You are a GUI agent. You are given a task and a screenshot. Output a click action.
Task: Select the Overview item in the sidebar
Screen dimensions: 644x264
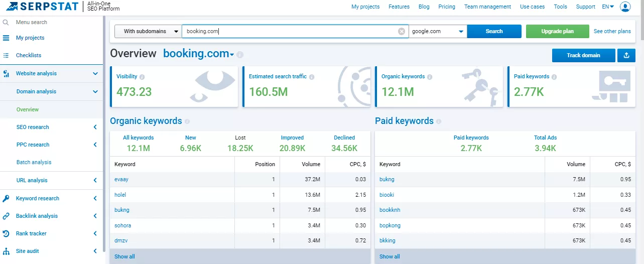tap(28, 109)
